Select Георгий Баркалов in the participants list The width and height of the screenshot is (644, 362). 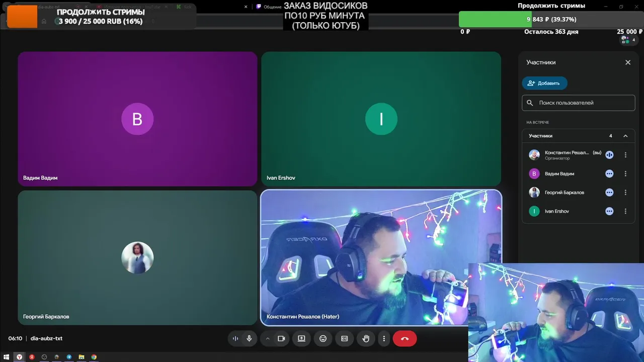579,193
